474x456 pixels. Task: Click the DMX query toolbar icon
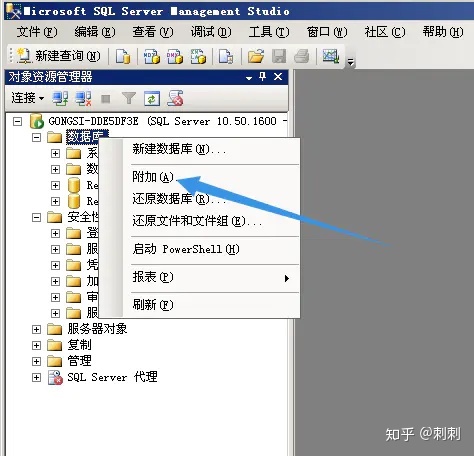click(x=175, y=56)
